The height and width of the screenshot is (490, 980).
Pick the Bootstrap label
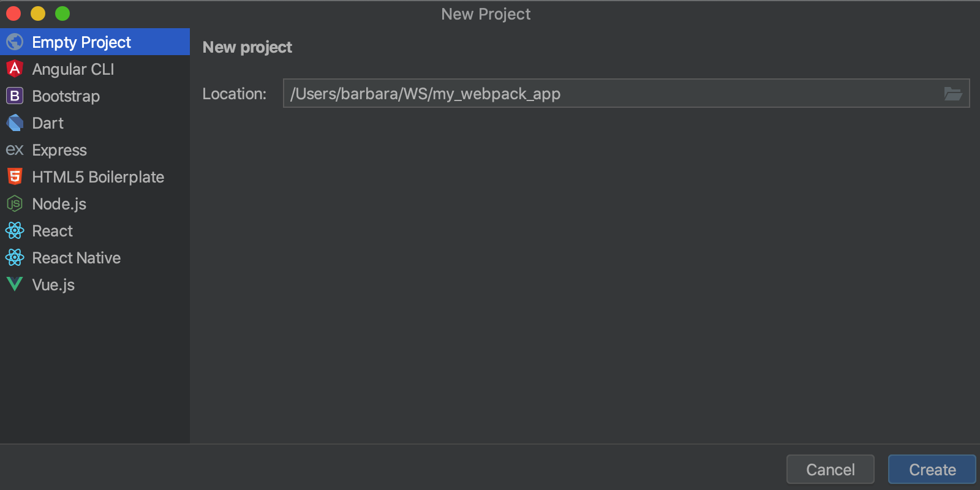66,96
